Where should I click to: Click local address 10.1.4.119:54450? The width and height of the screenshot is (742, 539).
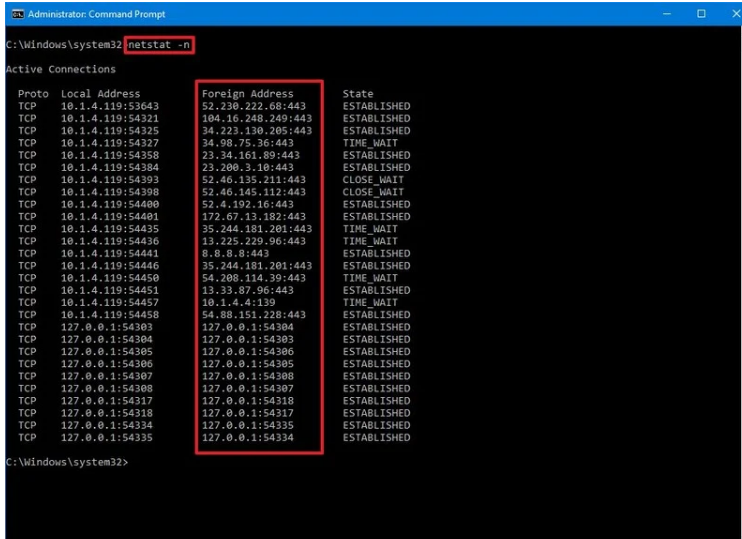click(110, 278)
